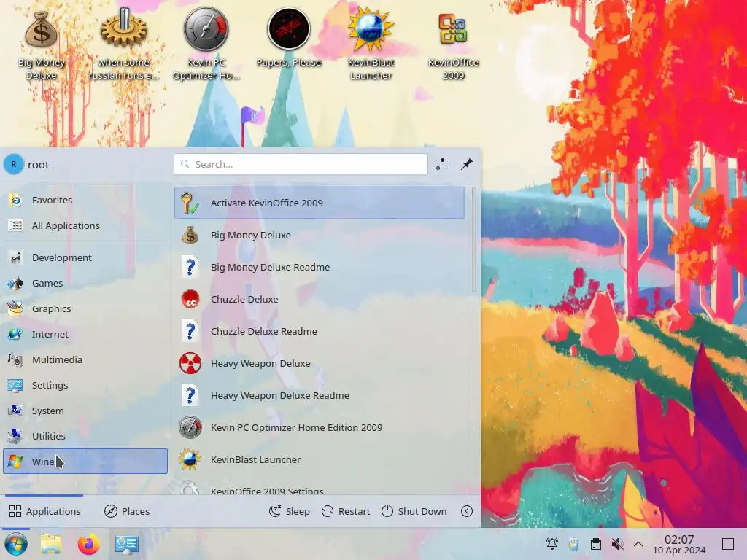
Task: Select the Favorites category
Action: coord(86,200)
